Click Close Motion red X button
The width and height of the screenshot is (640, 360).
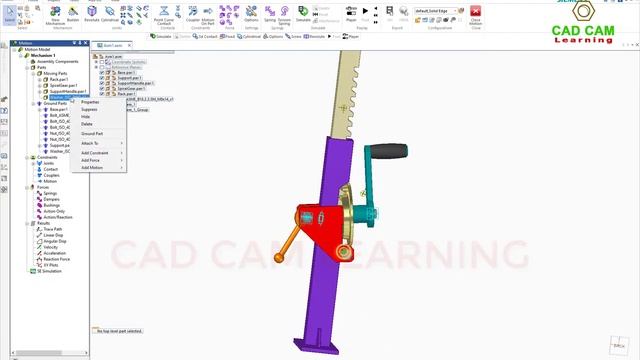pyautogui.click(x=476, y=16)
